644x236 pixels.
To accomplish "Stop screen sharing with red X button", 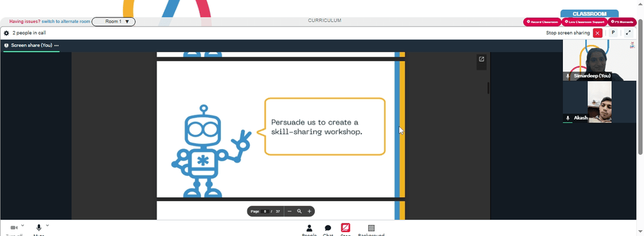I will pyautogui.click(x=598, y=33).
